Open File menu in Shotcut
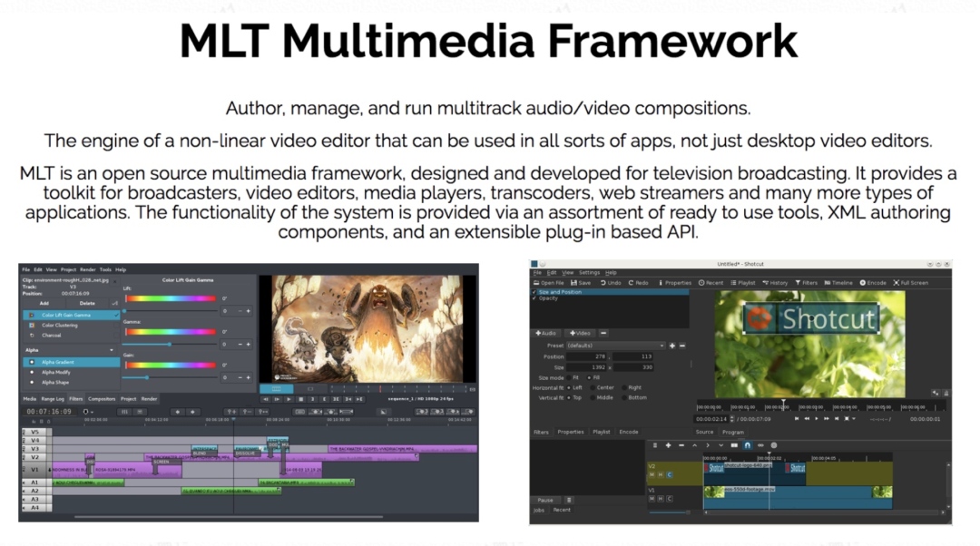Image resolution: width=980 pixels, height=546 pixels. pyautogui.click(x=537, y=272)
